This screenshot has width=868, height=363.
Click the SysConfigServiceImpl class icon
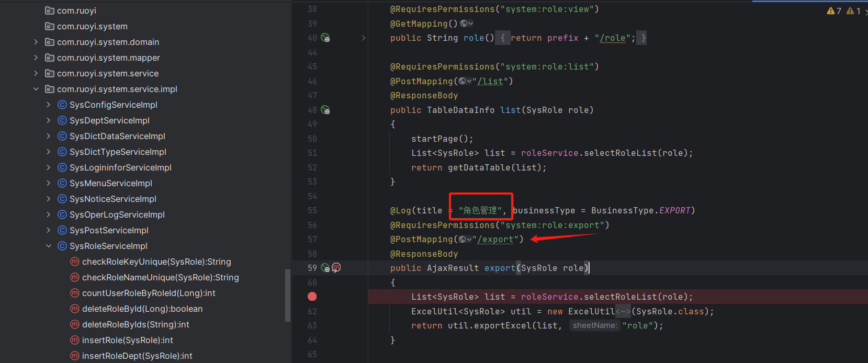pos(62,105)
